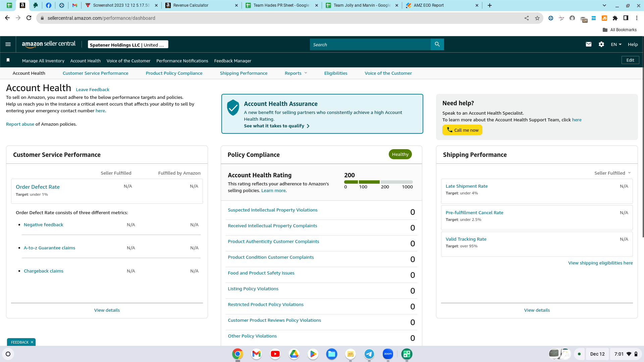Open the Order Defect Rate link
This screenshot has height=362, width=644.
tap(38, 187)
